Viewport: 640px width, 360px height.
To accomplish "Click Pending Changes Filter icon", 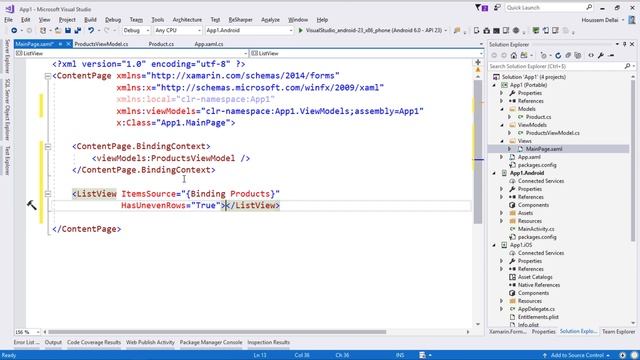I will tap(544, 55).
